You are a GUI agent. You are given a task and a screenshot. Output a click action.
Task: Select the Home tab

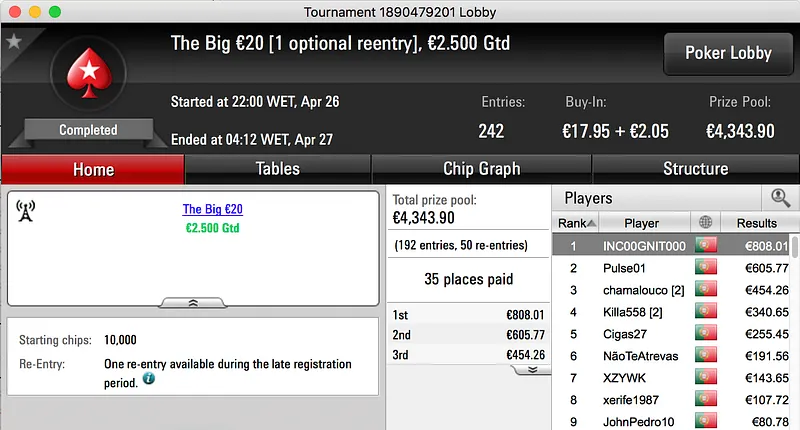tap(93, 169)
